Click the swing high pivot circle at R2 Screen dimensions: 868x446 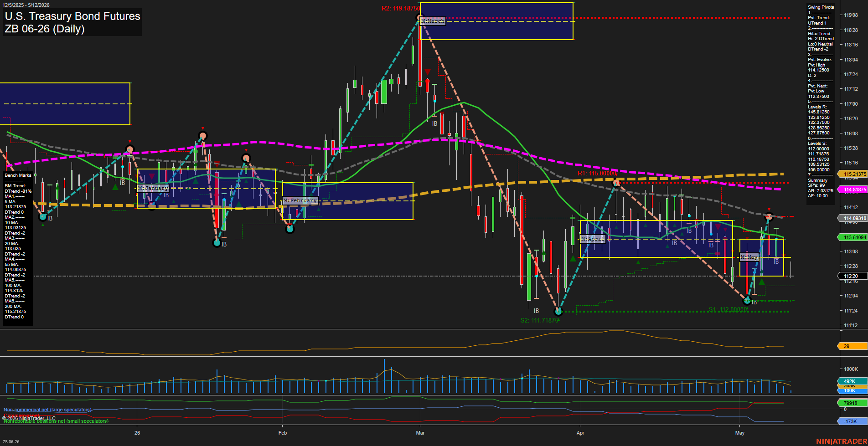click(x=419, y=18)
